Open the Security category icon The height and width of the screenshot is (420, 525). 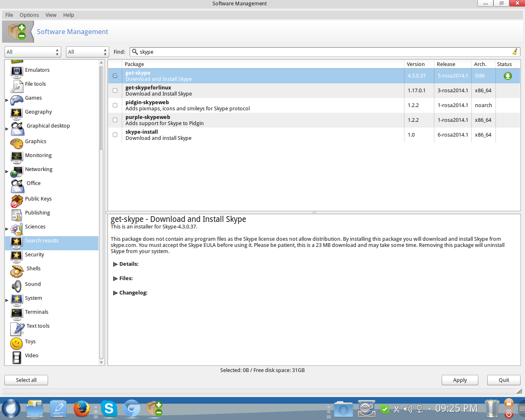click(17, 256)
